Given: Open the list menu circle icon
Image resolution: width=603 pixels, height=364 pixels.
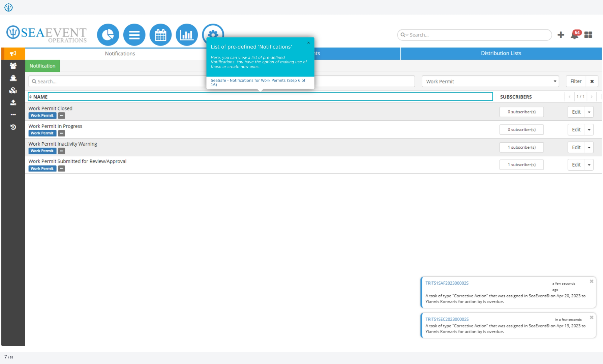Looking at the screenshot, I should (134, 35).
